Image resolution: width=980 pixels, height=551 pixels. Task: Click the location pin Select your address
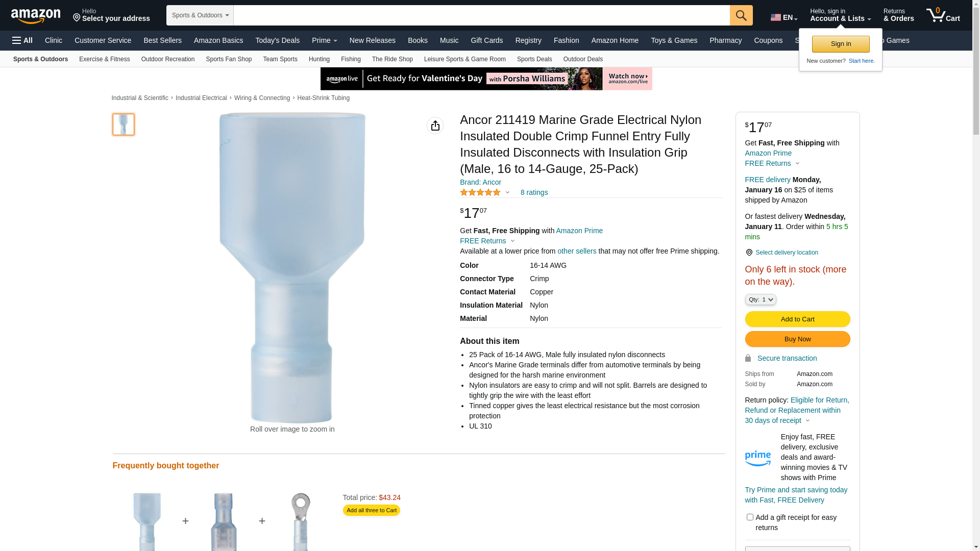[111, 15]
